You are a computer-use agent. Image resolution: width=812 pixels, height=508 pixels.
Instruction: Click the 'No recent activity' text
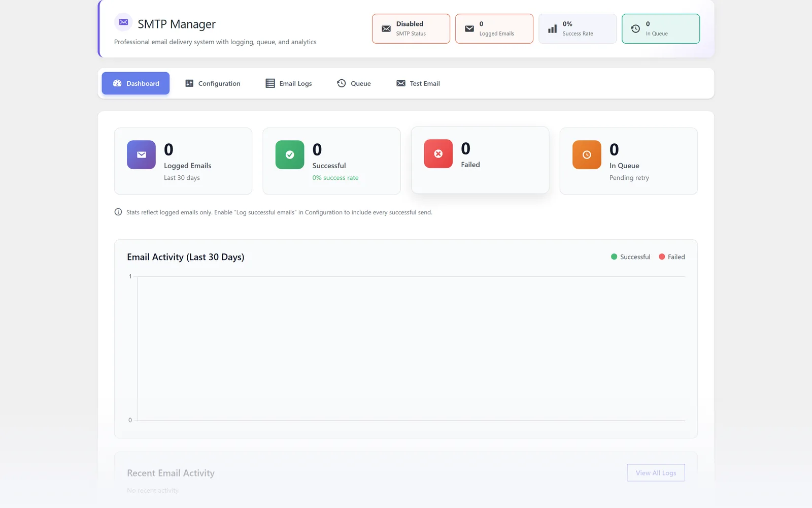coord(153,490)
